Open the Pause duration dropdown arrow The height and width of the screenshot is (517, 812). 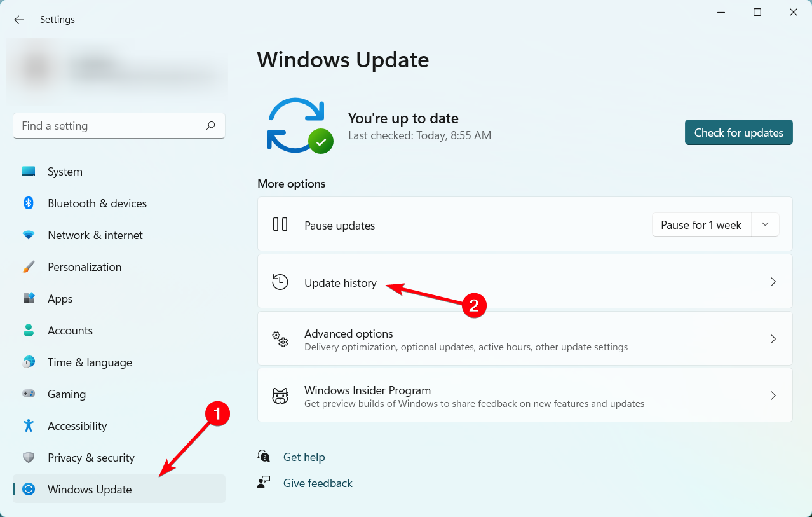pos(766,225)
